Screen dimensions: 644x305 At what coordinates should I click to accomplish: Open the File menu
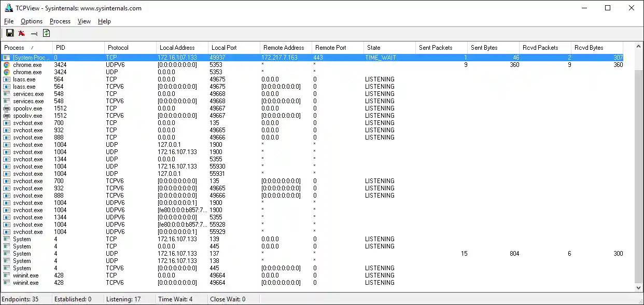point(8,21)
